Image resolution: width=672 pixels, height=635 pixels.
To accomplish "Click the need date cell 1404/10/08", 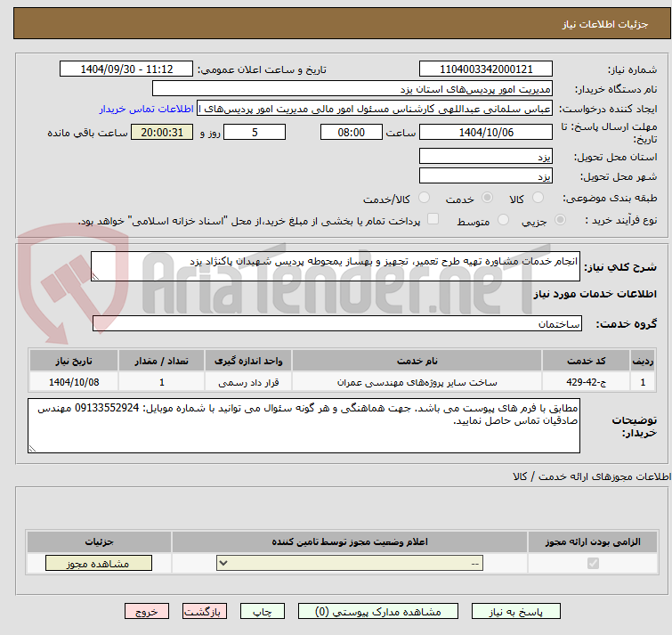I will tap(74, 382).
